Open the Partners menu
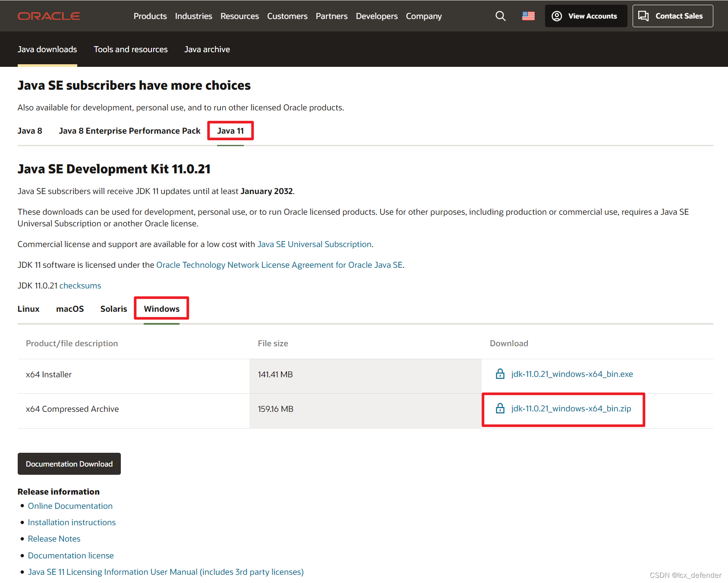This screenshot has width=728, height=583. (x=332, y=16)
